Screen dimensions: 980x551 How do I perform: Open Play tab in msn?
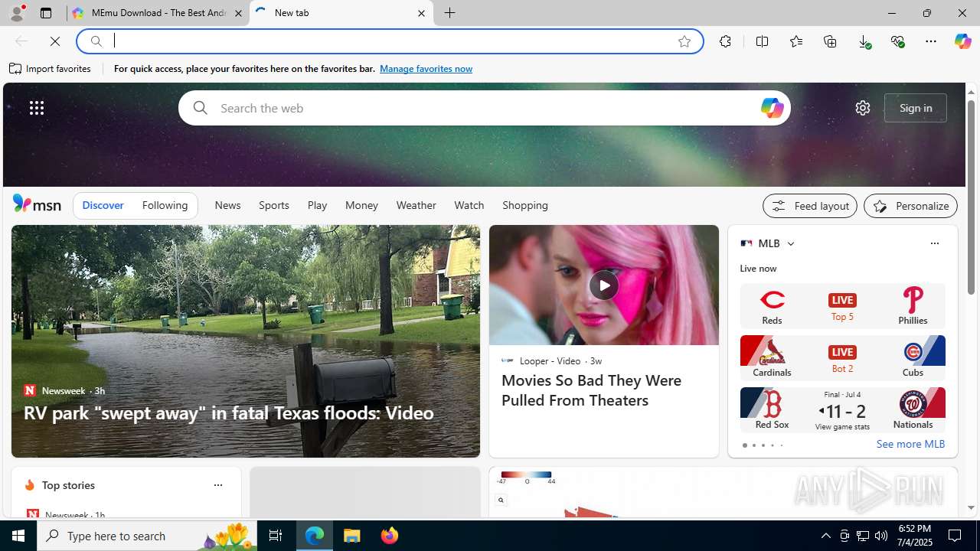pos(317,205)
